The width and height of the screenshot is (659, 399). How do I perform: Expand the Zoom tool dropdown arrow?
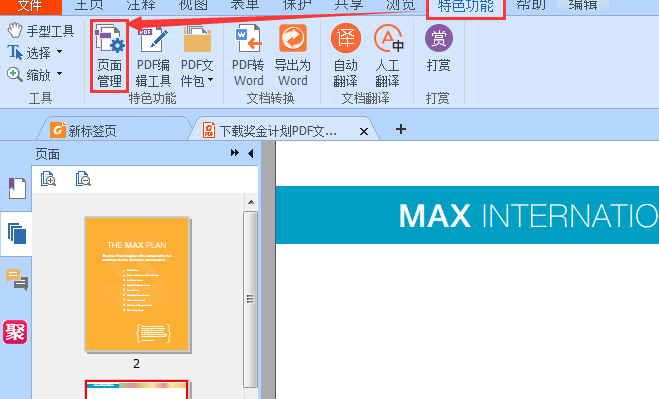point(60,74)
